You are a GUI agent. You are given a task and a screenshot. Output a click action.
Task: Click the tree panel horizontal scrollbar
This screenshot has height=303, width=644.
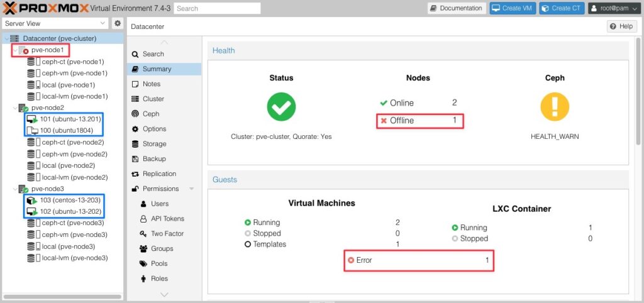62,297
